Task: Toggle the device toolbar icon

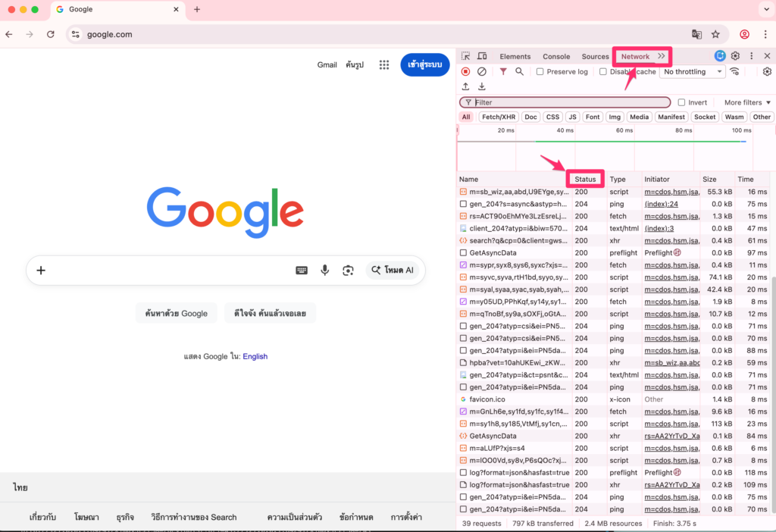Action: [x=482, y=56]
